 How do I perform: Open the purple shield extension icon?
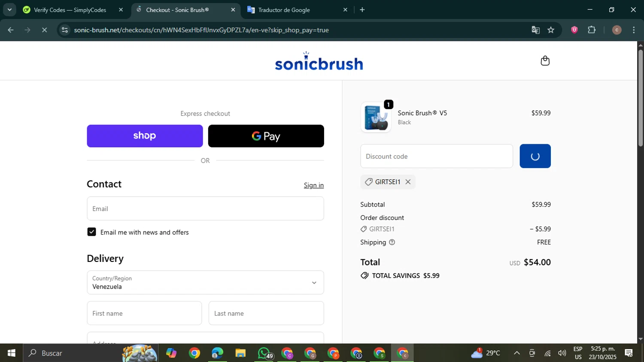point(574,30)
